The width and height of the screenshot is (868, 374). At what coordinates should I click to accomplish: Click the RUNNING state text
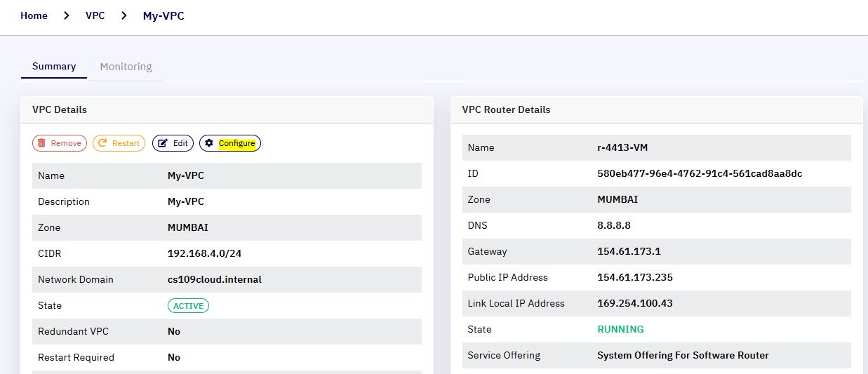point(620,329)
